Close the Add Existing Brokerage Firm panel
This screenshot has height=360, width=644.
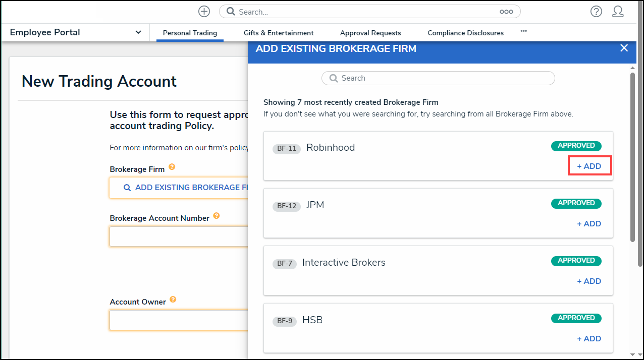[x=624, y=48]
